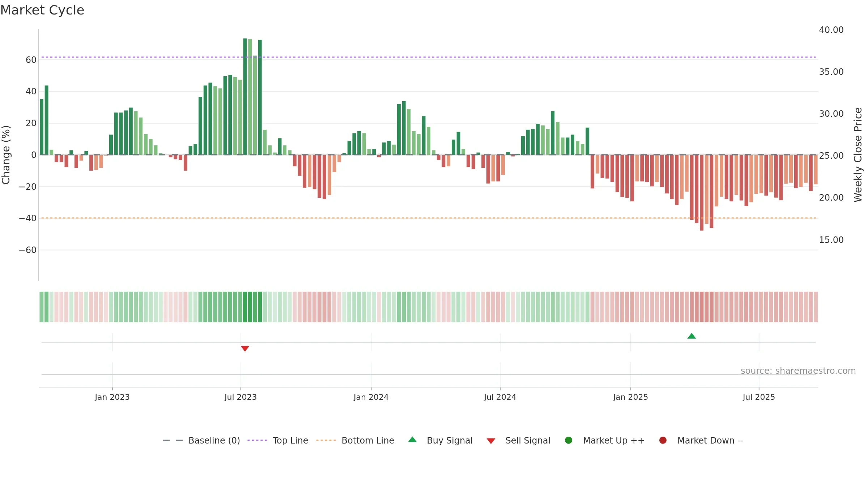868x488 pixels.
Task: Toggle the Top Line legend entry
Action: [278, 440]
